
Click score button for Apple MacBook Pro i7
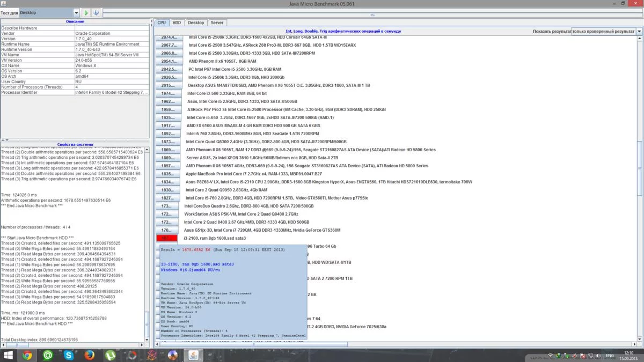tap(167, 174)
